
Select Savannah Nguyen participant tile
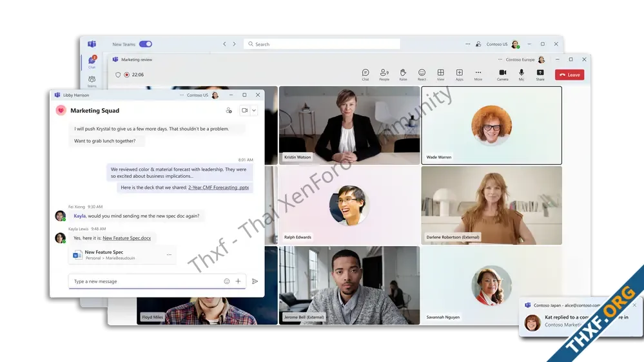492,285
